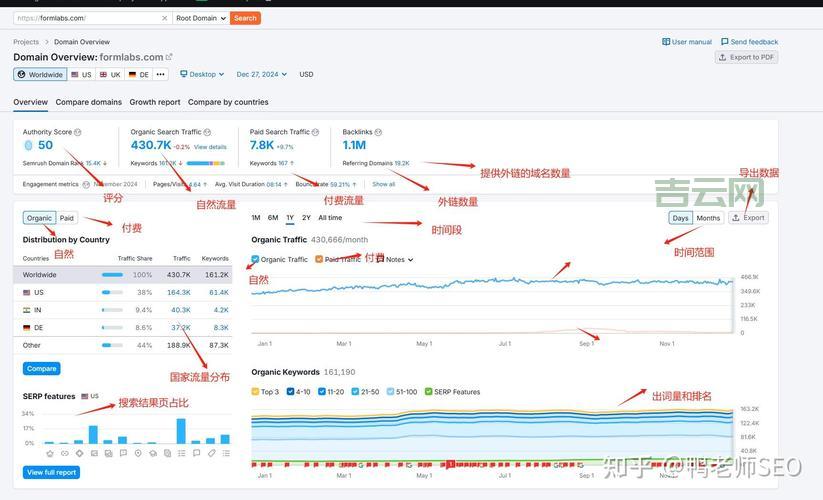823x500 pixels.
Task: Click the Send feedback link
Action: pyautogui.click(x=749, y=42)
